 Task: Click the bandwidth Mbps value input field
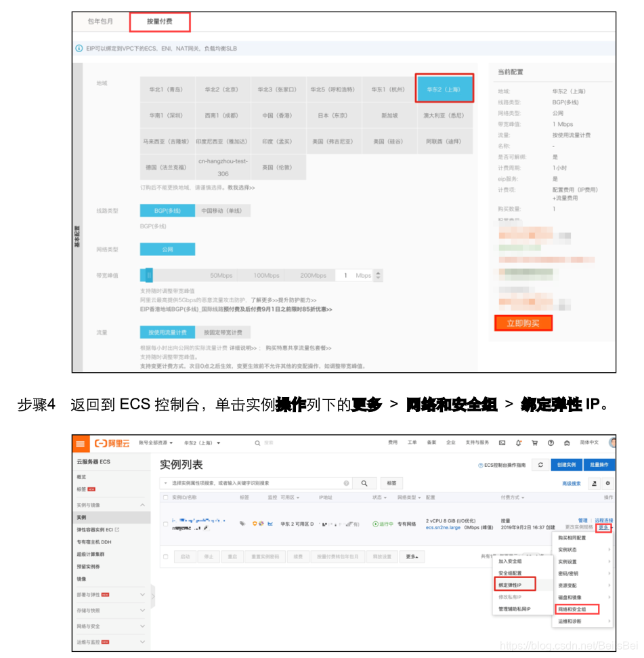pyautogui.click(x=354, y=275)
